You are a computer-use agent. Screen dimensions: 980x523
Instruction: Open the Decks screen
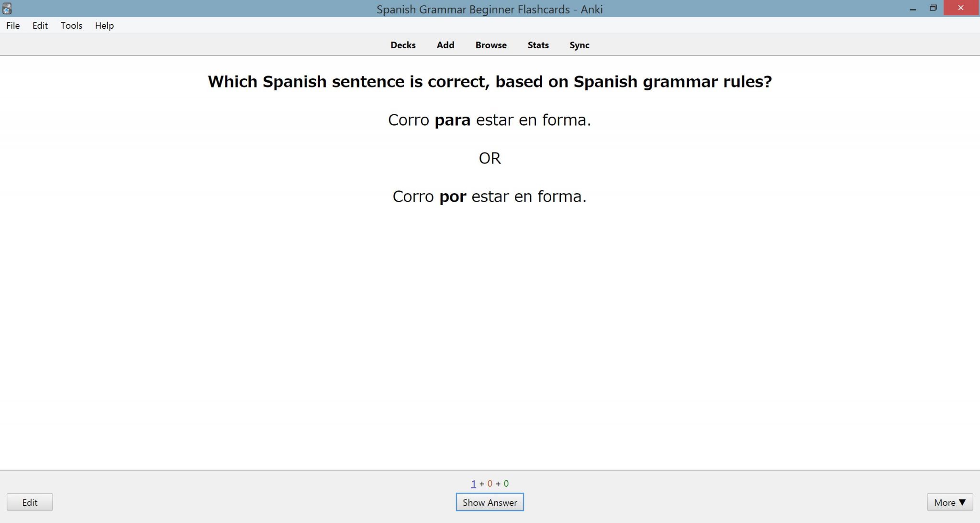[x=402, y=45]
